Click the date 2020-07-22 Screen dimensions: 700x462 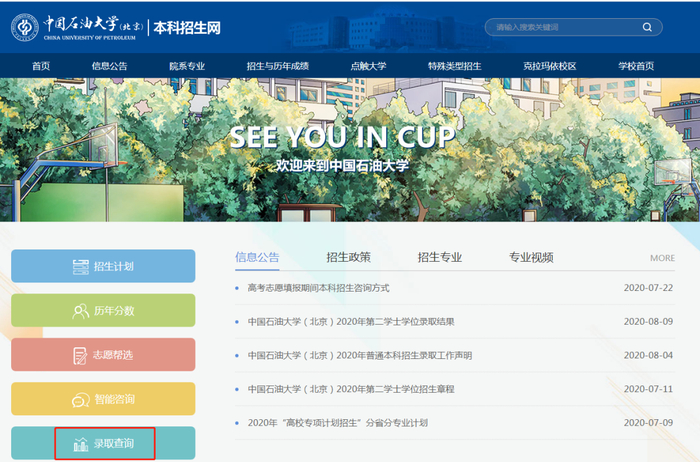pos(648,288)
